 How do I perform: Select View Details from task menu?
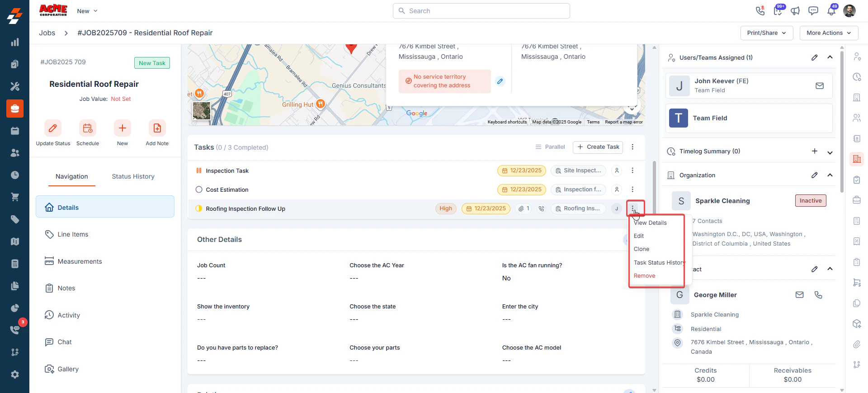pyautogui.click(x=650, y=223)
